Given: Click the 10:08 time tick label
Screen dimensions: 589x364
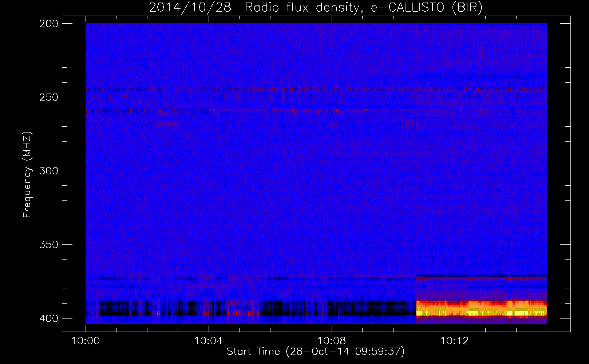Looking at the screenshot, I should [332, 341].
